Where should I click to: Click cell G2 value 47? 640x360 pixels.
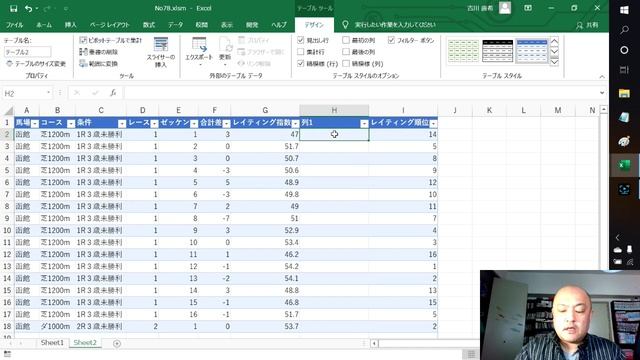[x=265, y=134]
